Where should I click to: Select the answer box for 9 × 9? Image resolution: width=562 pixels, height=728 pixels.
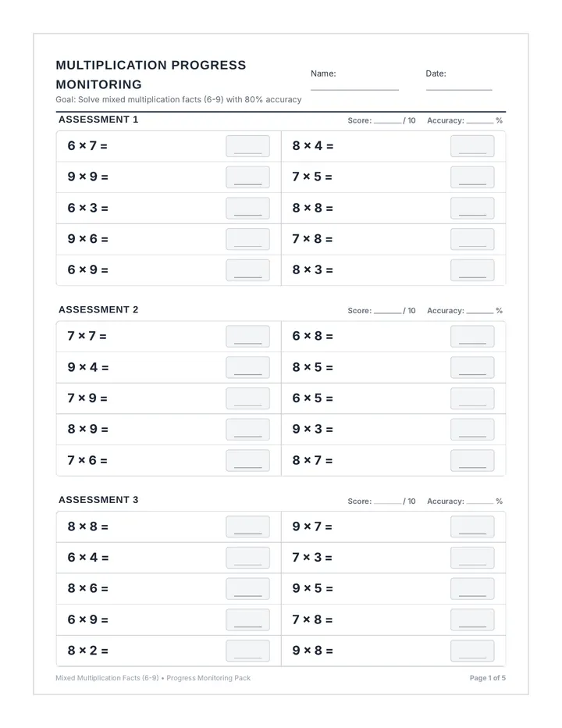[x=247, y=177]
